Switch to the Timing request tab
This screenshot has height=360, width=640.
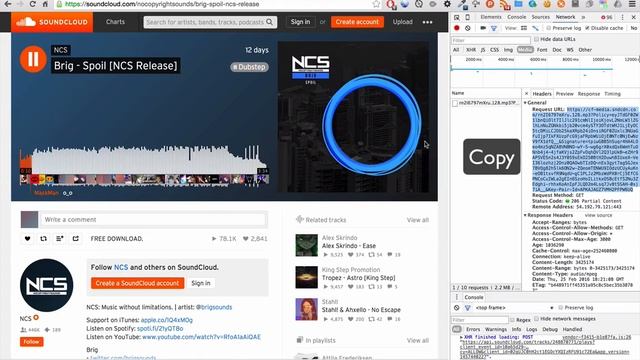(x=612, y=94)
